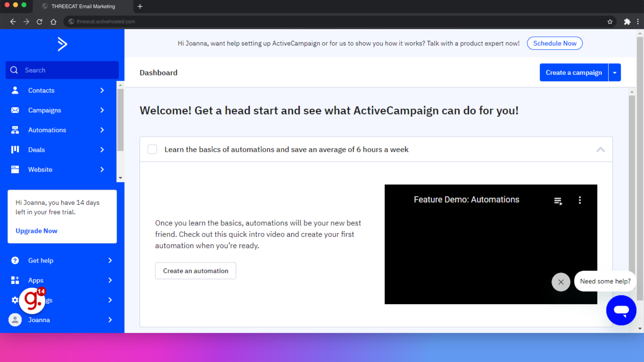Click the Create an automation button

(196, 270)
